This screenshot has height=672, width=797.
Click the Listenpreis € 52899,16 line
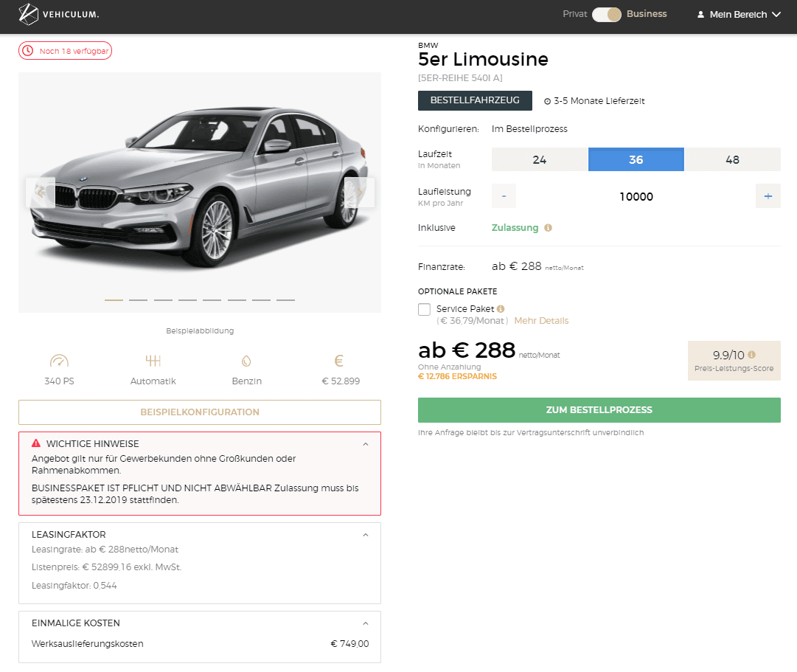click(x=107, y=567)
